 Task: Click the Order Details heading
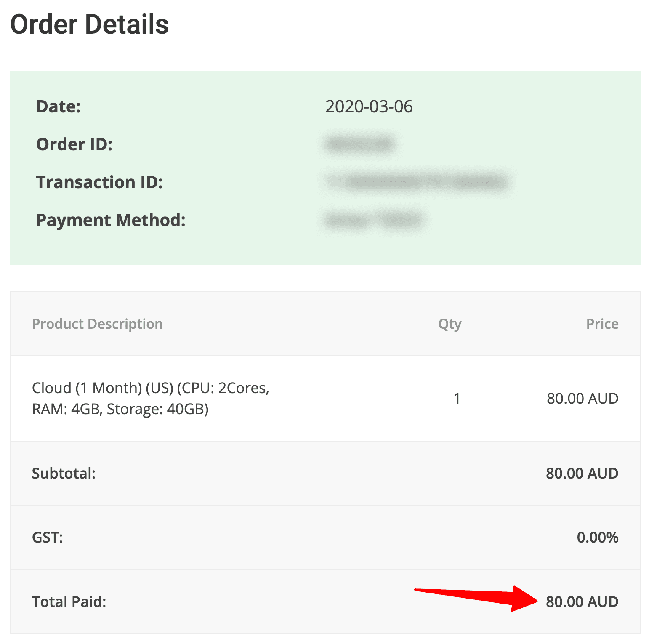point(89,24)
